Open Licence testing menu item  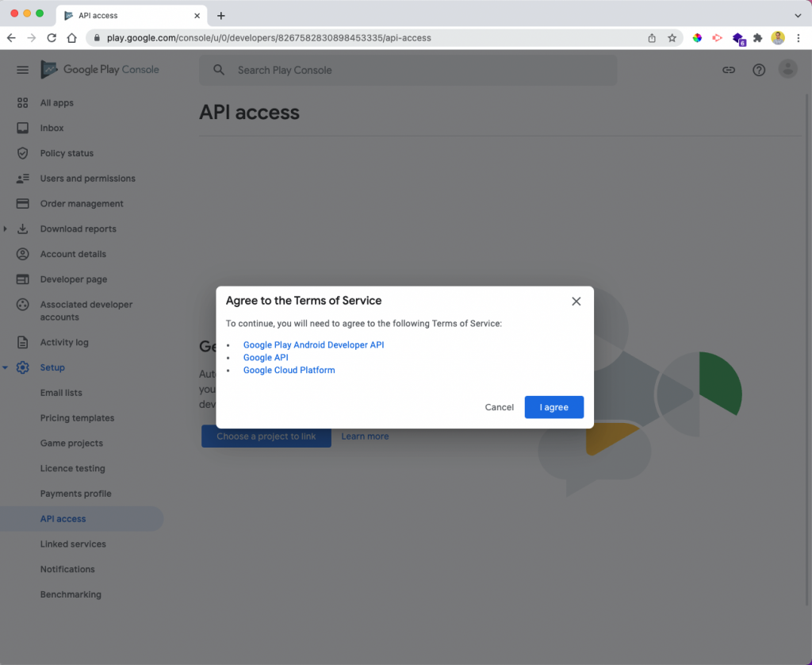tap(72, 468)
